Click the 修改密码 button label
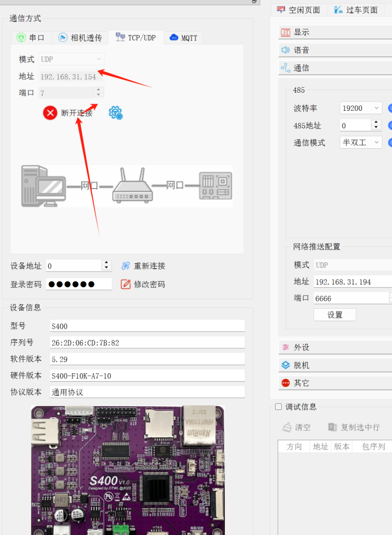Viewport: 392px width, 535px height. (x=149, y=284)
